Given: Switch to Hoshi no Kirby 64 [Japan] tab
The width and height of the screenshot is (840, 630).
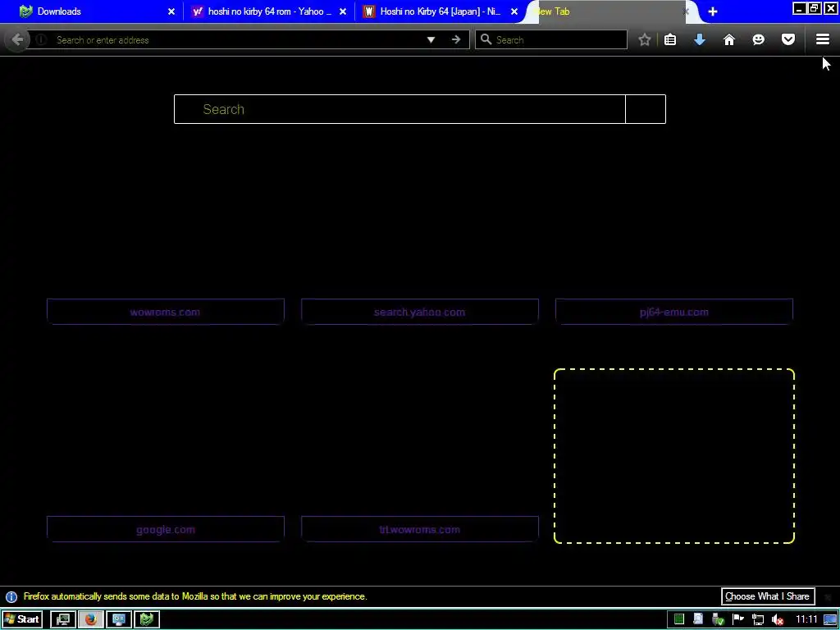Looking at the screenshot, I should point(441,11).
